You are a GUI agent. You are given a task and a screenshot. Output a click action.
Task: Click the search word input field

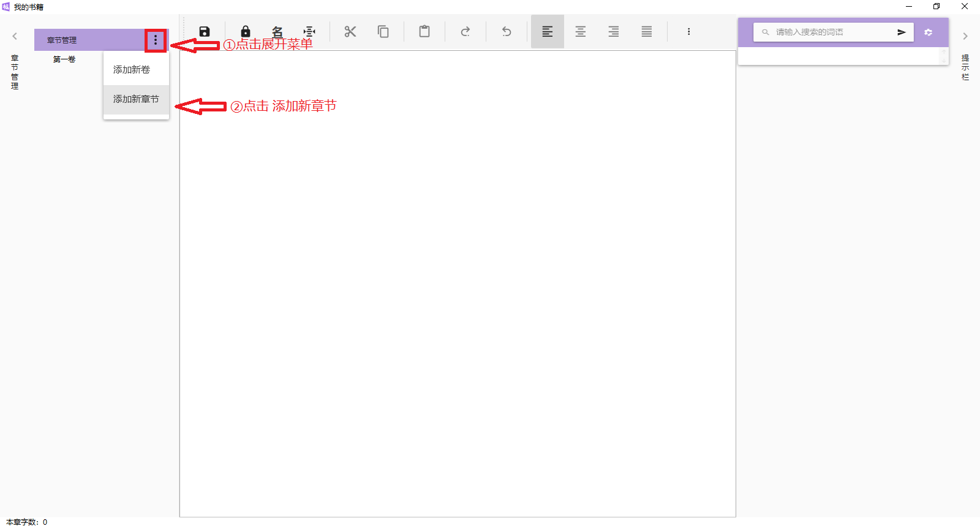[x=833, y=32]
